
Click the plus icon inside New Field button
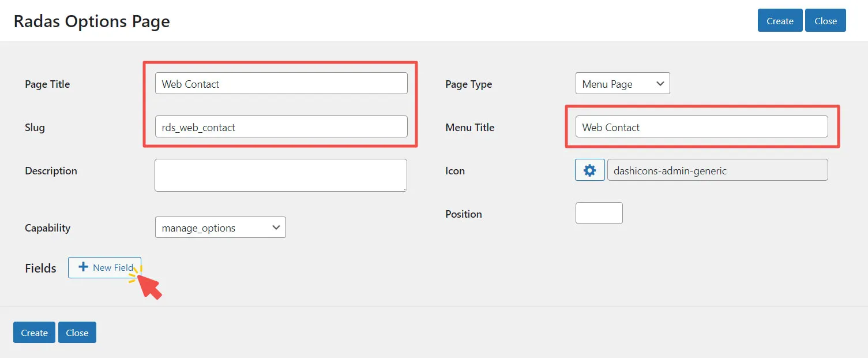click(84, 267)
